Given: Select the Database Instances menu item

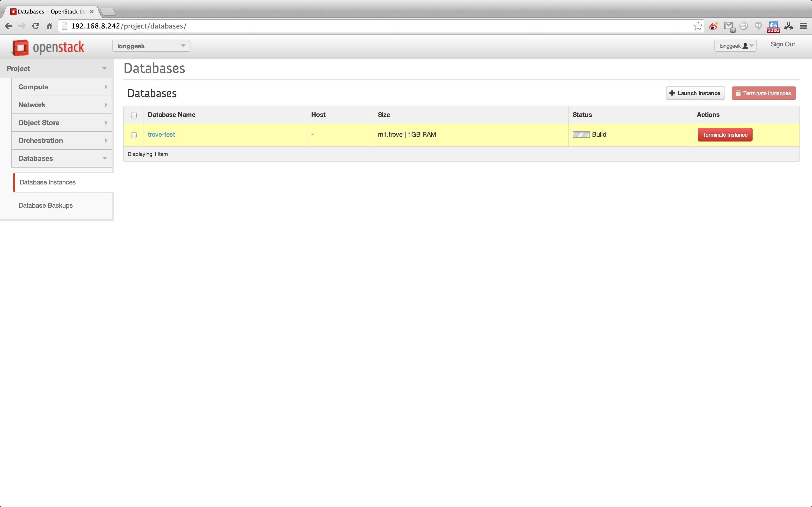Looking at the screenshot, I should click(x=47, y=182).
